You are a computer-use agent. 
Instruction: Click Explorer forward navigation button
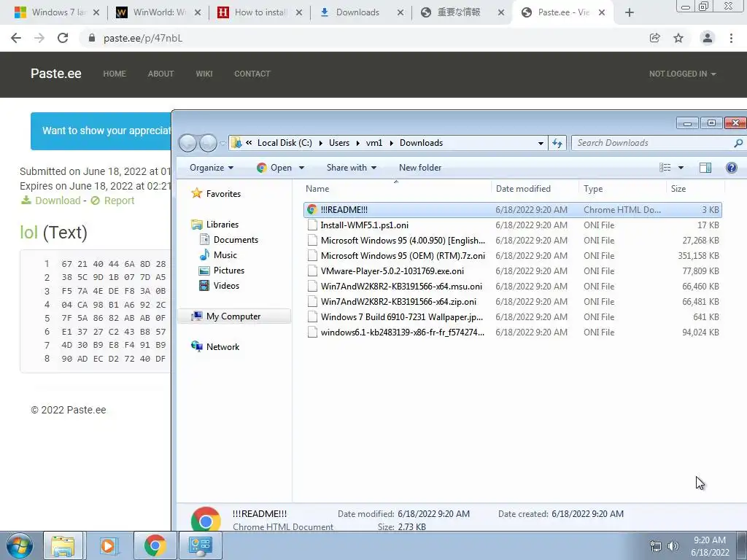point(208,143)
